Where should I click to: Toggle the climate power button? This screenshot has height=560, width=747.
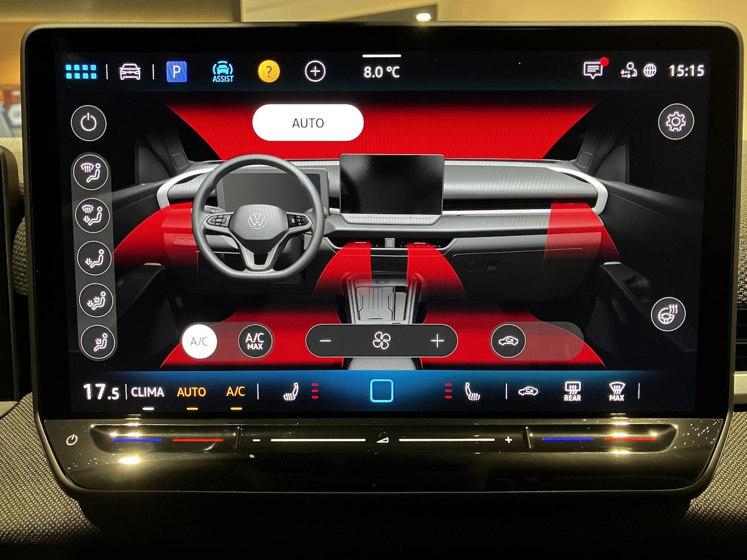coord(88,123)
